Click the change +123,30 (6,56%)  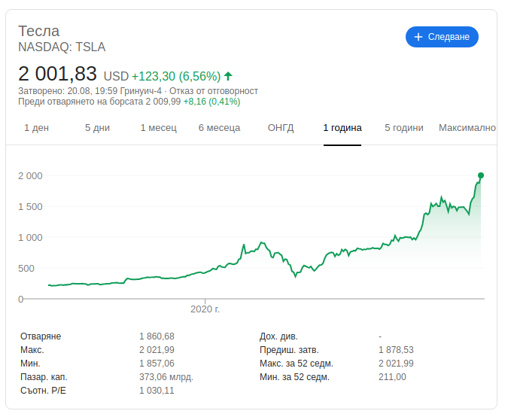coord(176,77)
